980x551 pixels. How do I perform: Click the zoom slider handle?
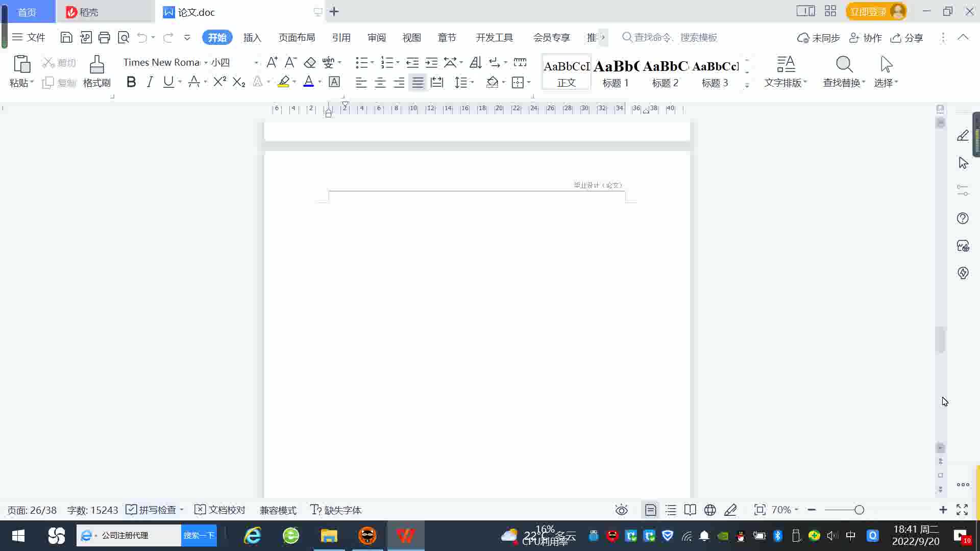pyautogui.click(x=859, y=510)
